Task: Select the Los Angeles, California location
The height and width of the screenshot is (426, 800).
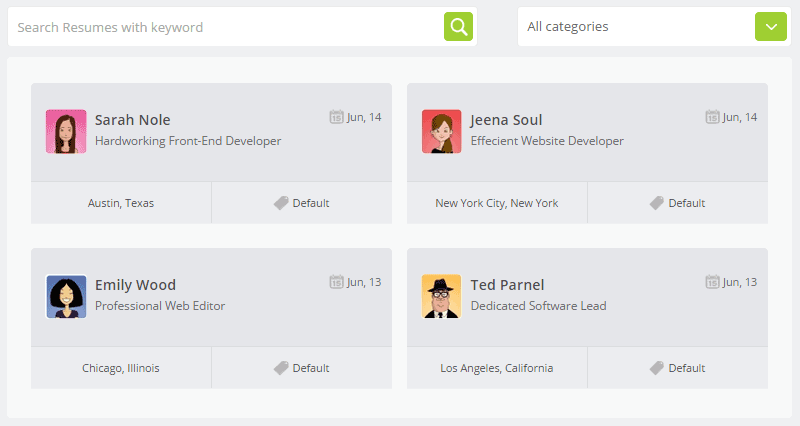Action: tap(497, 368)
